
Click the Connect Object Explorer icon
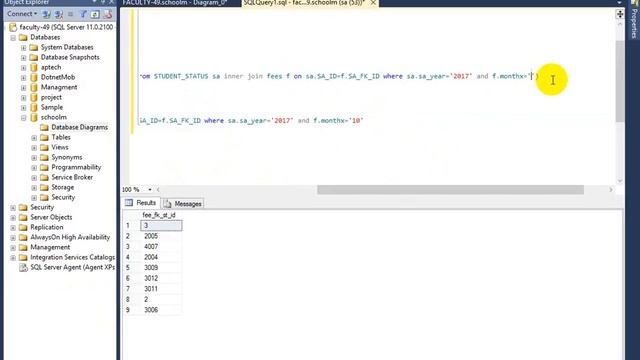coord(47,14)
